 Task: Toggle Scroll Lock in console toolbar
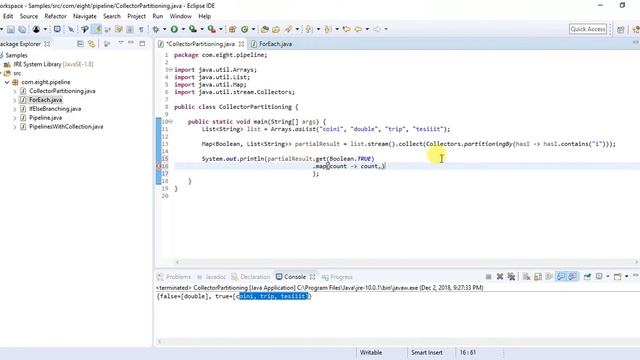[538, 277]
